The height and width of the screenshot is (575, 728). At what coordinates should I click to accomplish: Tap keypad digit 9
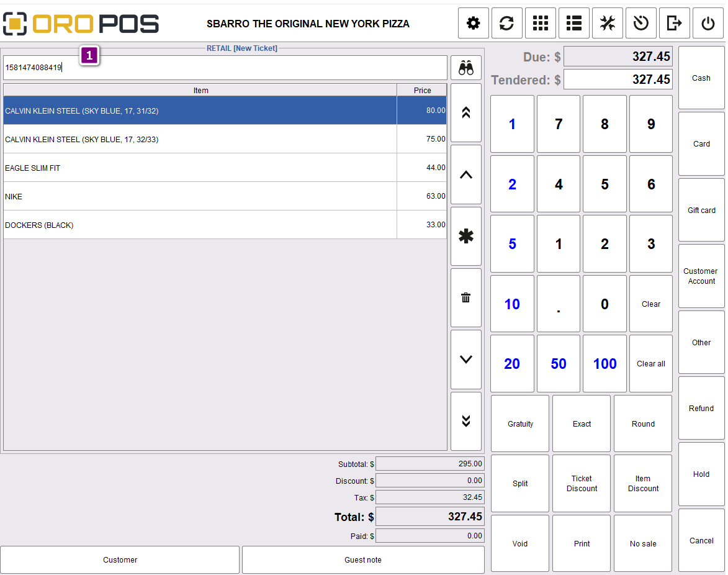[x=651, y=124]
